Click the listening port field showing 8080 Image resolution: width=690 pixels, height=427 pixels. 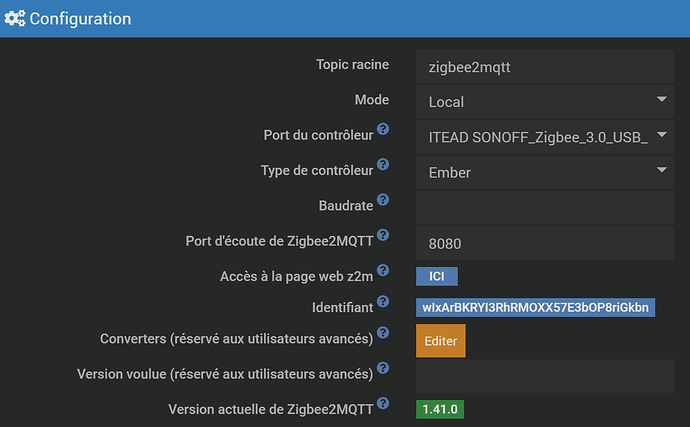coord(543,241)
